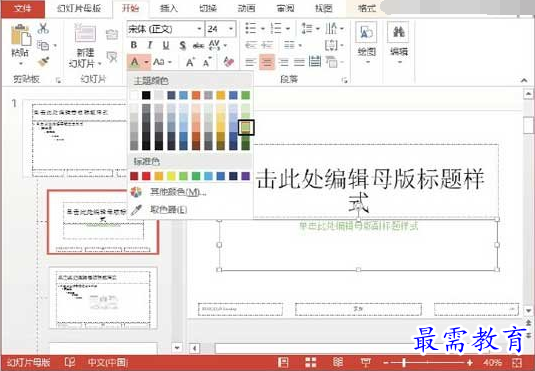
Task: Switch to the 开始 Home tab
Action: pos(131,9)
